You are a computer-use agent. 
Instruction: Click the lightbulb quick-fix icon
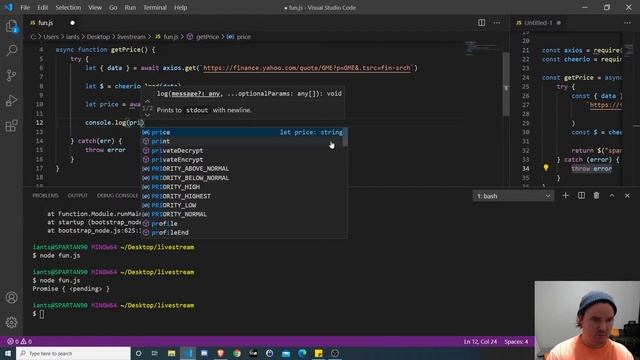(546, 168)
